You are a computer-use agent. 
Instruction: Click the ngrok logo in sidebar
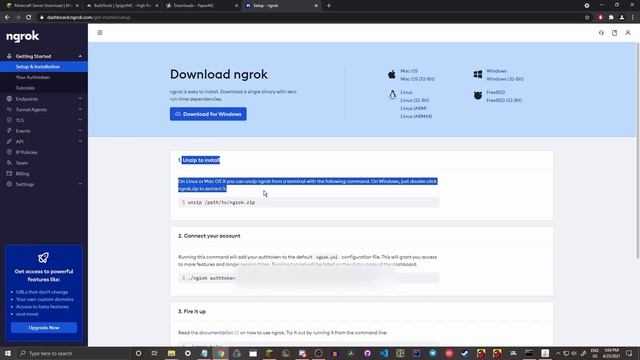tap(22, 36)
